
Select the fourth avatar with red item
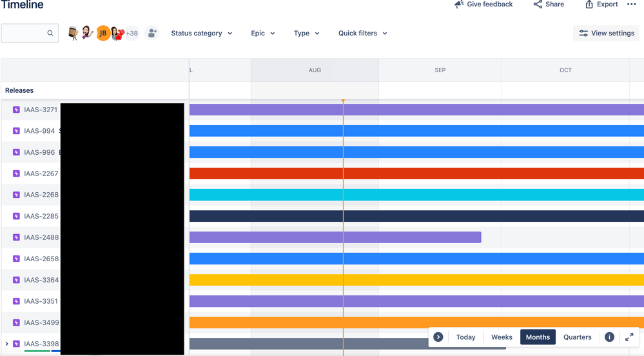(118, 34)
